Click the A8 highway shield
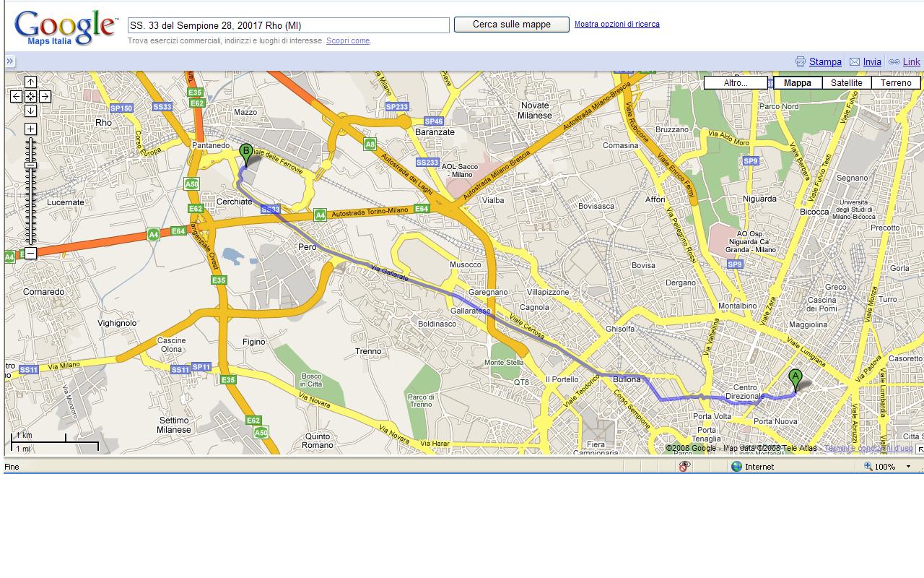The height and width of the screenshot is (578, 924). (370, 144)
